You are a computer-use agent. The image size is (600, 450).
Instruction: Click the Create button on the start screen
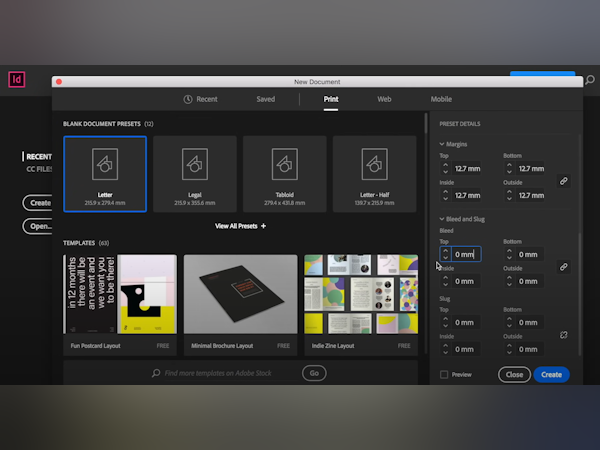37,203
